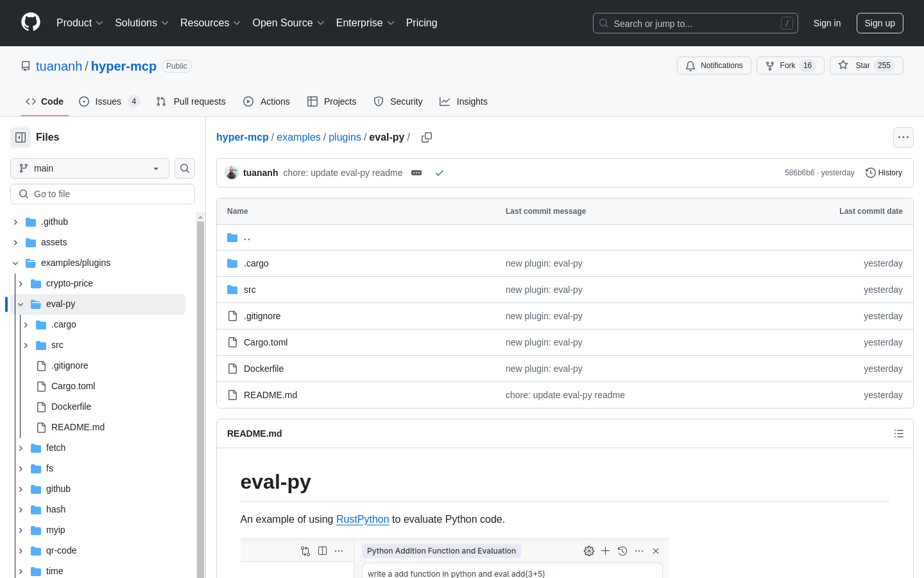Open Cargo.toml in the file tree
Viewport: 924px width, 578px height.
coord(73,386)
